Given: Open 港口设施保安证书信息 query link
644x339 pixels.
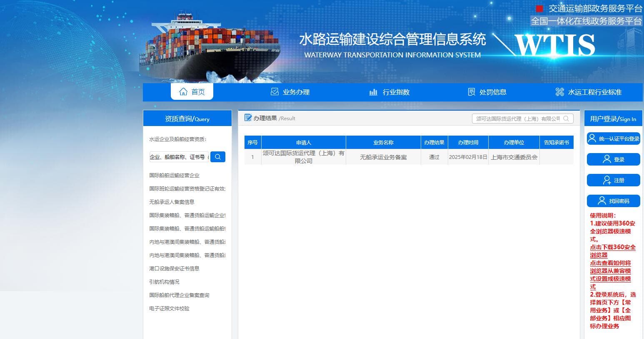Looking at the screenshot, I should pos(175,269).
